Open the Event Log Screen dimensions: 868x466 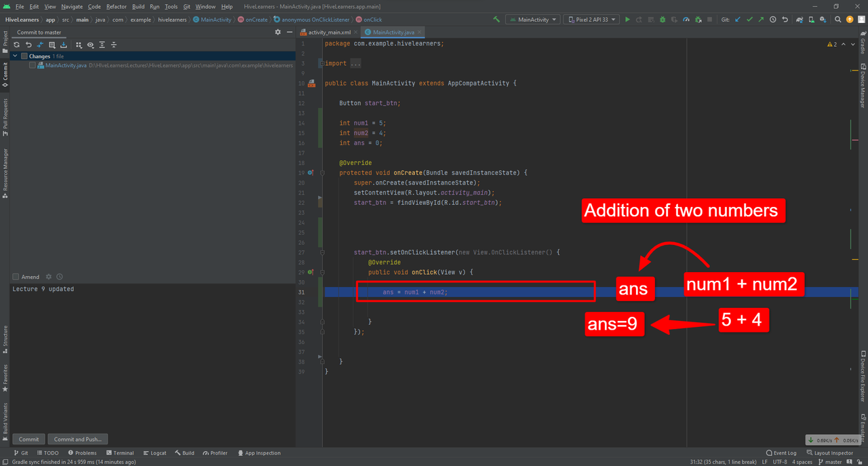pyautogui.click(x=781, y=452)
